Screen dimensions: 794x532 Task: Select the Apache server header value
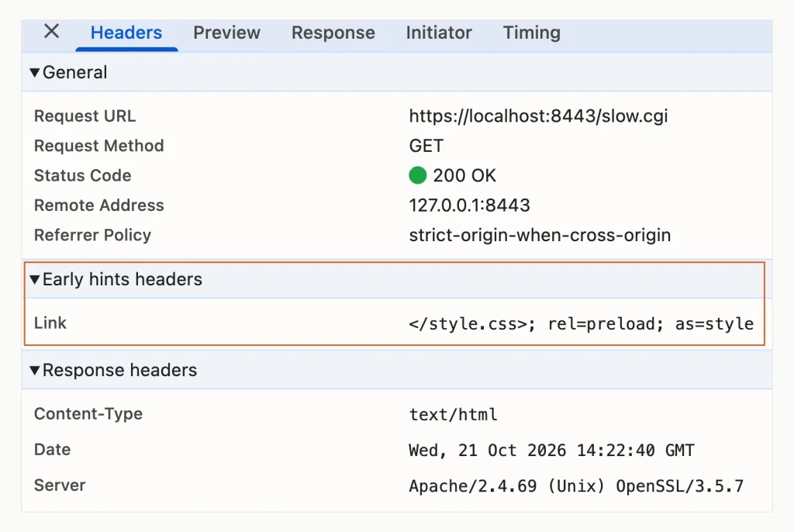point(576,486)
